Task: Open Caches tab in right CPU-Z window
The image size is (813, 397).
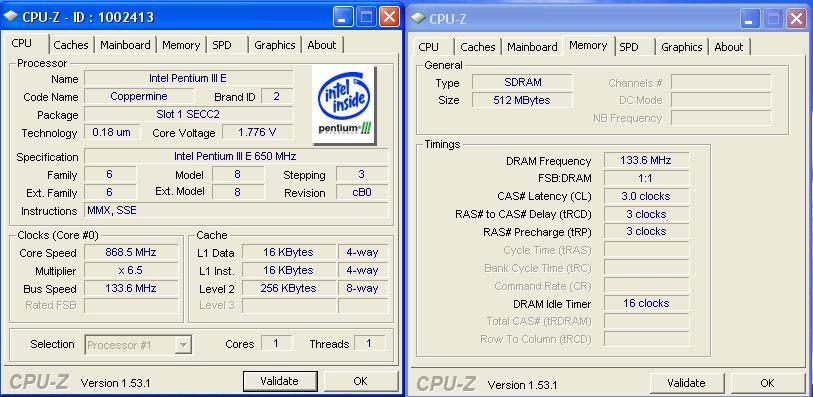Action: [x=478, y=47]
